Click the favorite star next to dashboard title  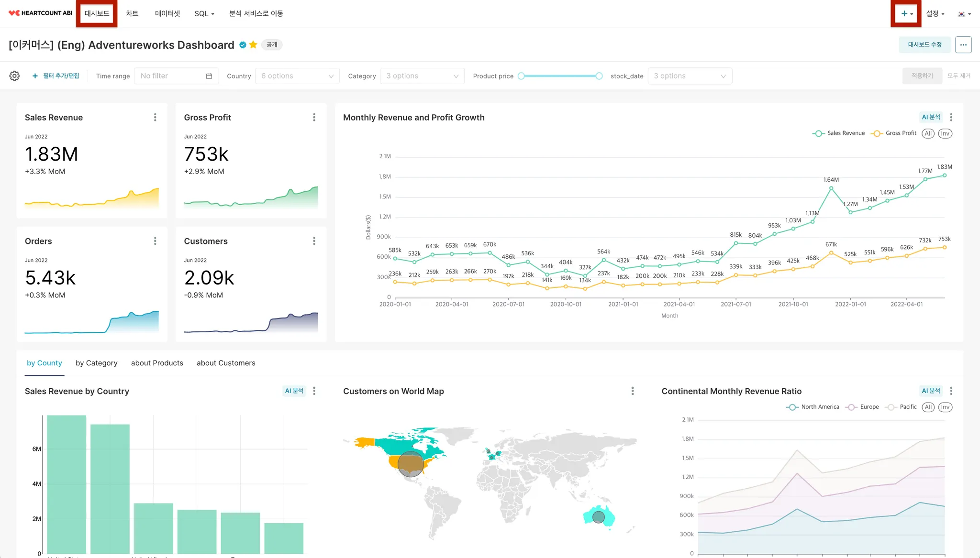pos(253,45)
